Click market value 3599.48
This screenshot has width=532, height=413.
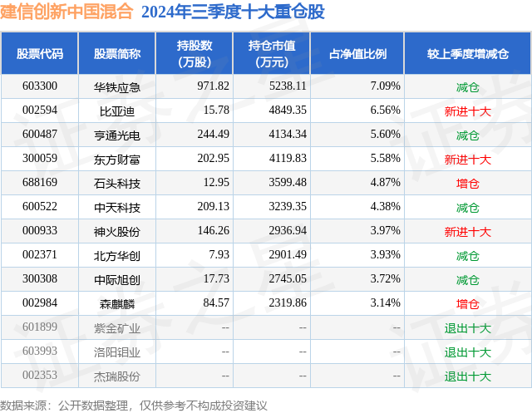[x=288, y=183]
